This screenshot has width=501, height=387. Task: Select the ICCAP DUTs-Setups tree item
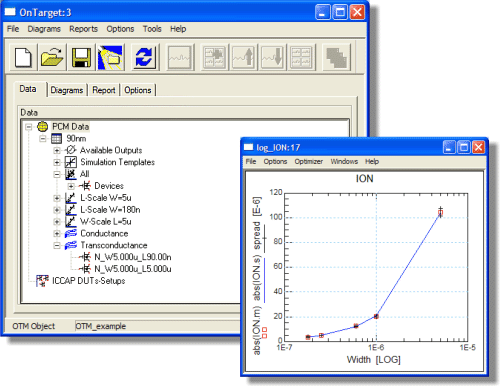(x=88, y=281)
